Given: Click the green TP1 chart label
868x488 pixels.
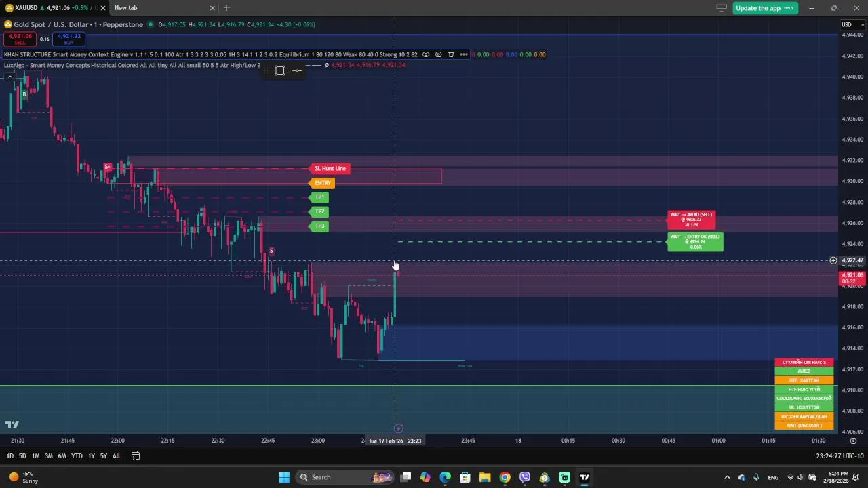Looking at the screenshot, I should [x=319, y=197].
